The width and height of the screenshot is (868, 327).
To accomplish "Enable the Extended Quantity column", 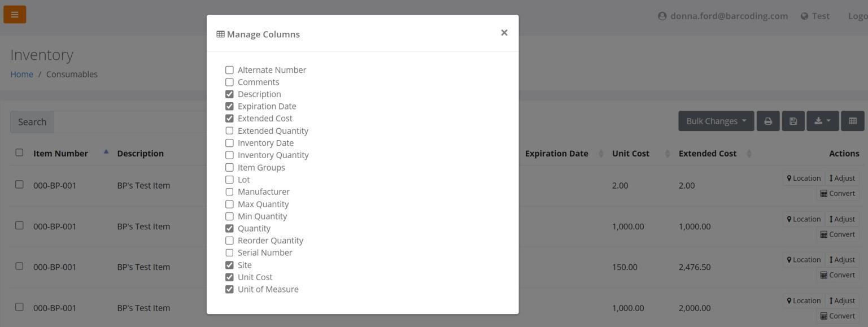I will [x=229, y=131].
